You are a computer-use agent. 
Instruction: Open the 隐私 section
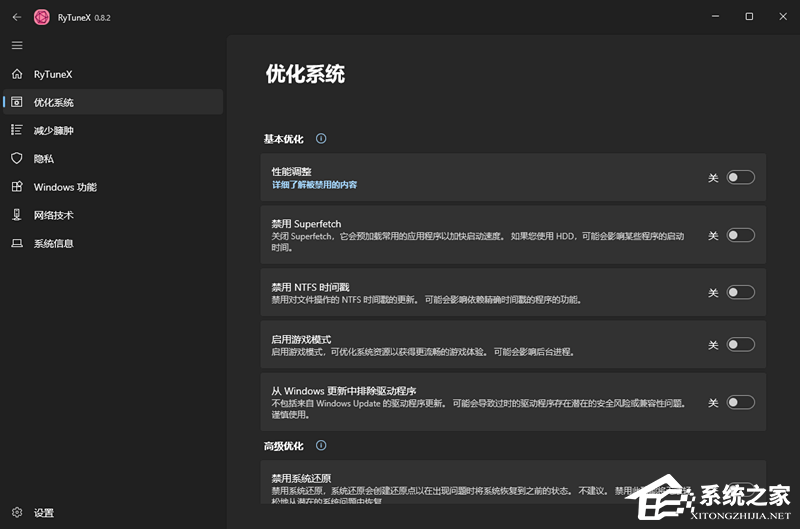click(113, 159)
